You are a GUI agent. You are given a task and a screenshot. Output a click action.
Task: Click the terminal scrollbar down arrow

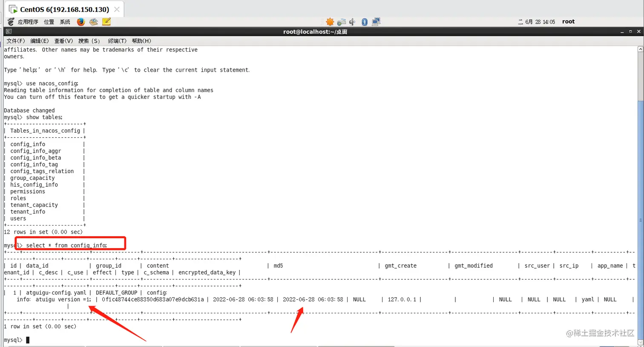point(641,342)
